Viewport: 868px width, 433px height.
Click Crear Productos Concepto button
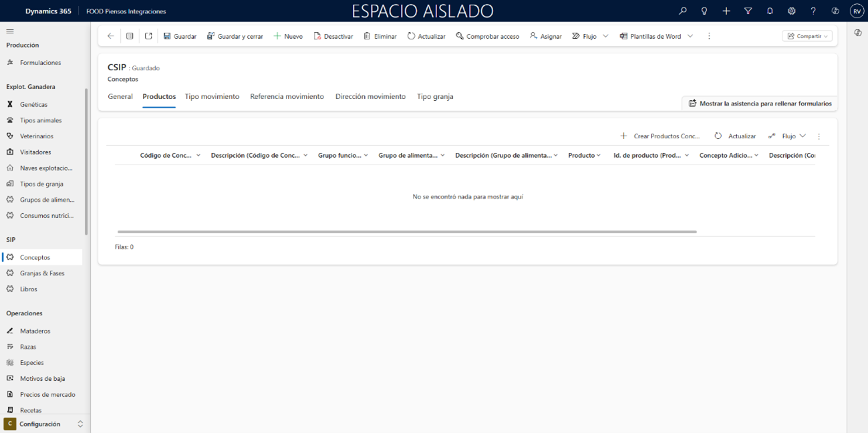pyautogui.click(x=660, y=136)
